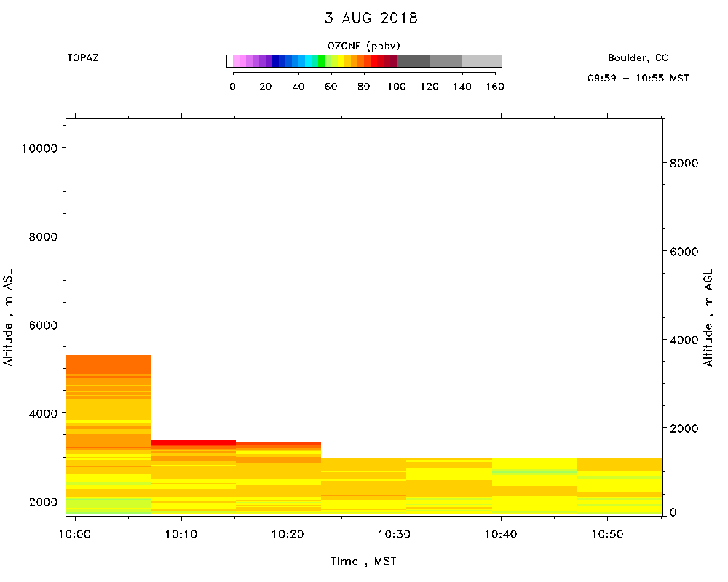Click the right AGL axis label '8000'

(684, 164)
